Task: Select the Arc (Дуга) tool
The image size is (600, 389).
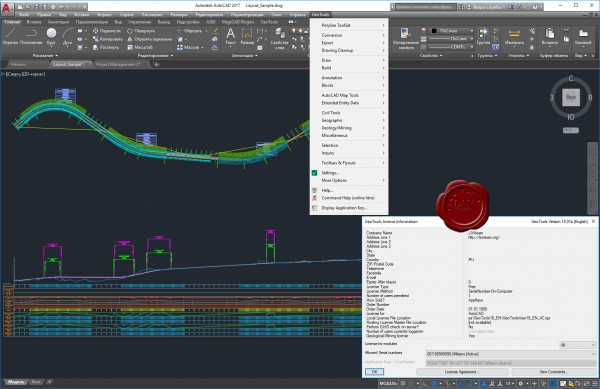Action: click(67, 37)
